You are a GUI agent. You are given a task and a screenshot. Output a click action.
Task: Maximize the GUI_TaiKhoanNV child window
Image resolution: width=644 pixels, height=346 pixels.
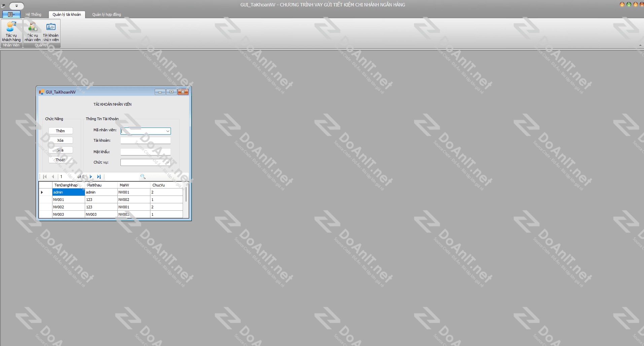(x=171, y=92)
